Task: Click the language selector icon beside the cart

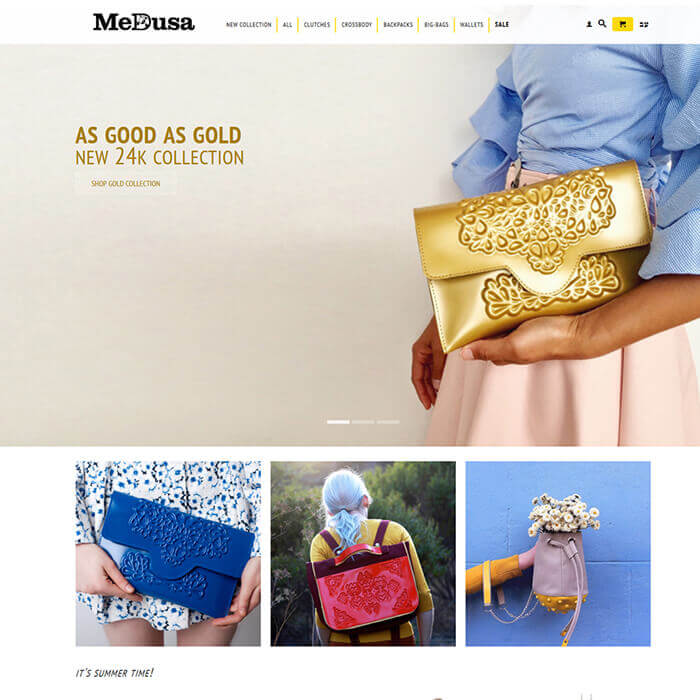Action: pos(644,25)
